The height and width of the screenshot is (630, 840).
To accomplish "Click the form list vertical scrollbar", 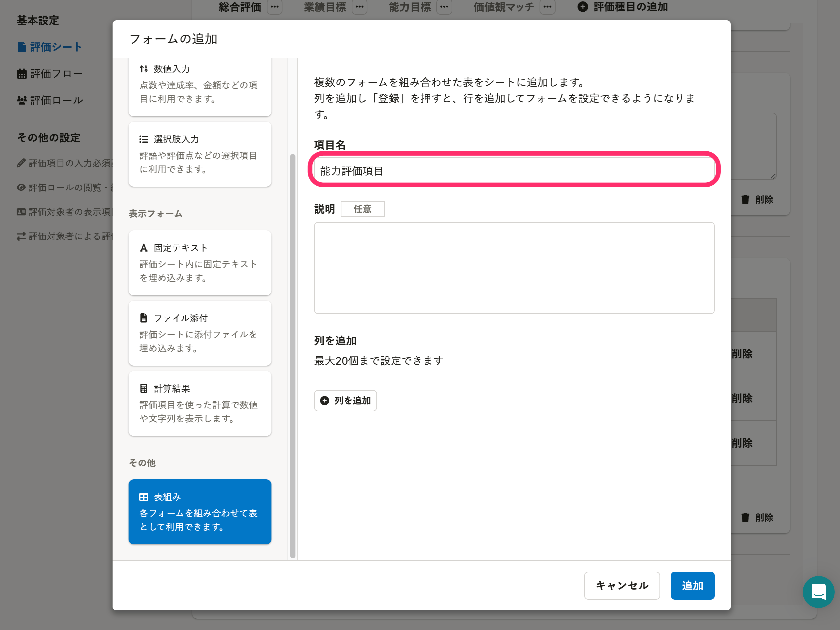I will [292, 356].
